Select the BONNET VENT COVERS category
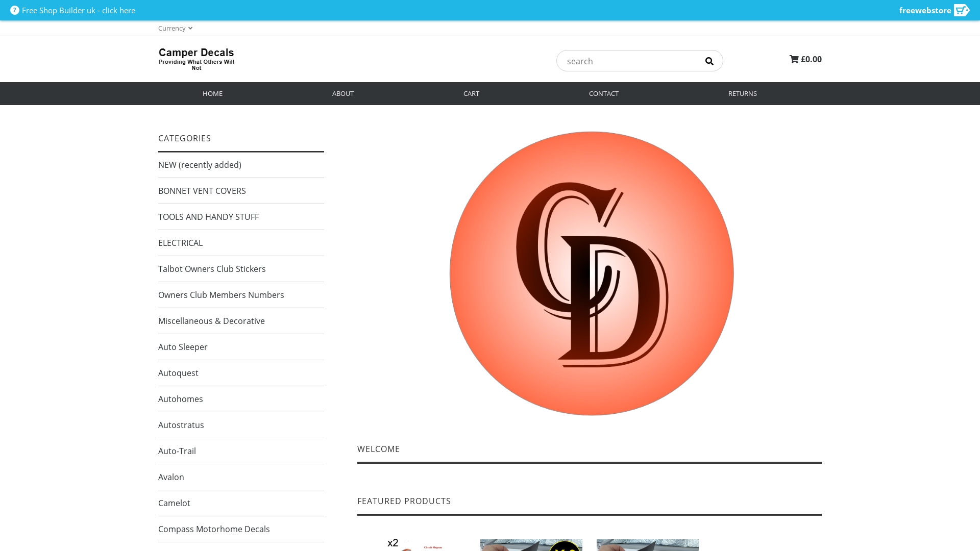 pyautogui.click(x=202, y=191)
